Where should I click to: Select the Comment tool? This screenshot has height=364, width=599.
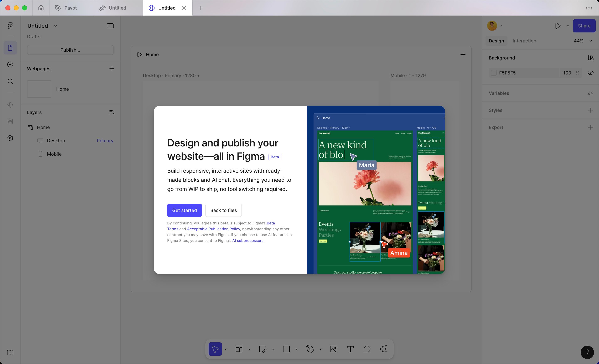(x=367, y=349)
